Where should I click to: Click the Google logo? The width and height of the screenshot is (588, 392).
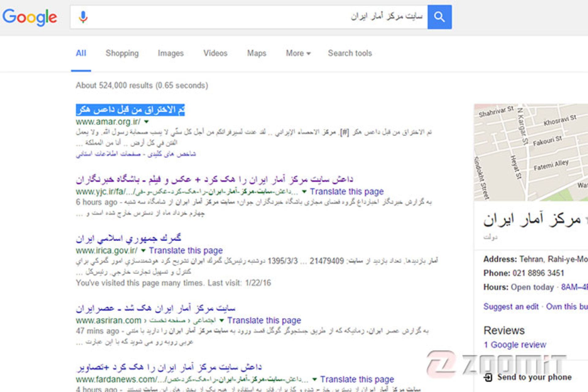[30, 17]
